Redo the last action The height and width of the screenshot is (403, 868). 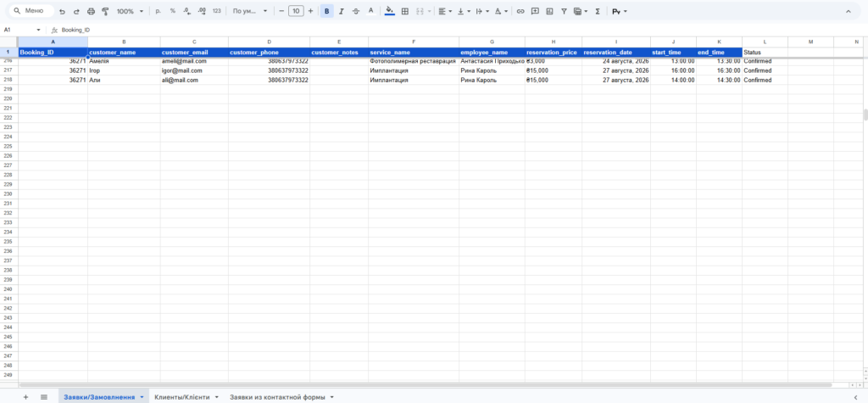76,11
